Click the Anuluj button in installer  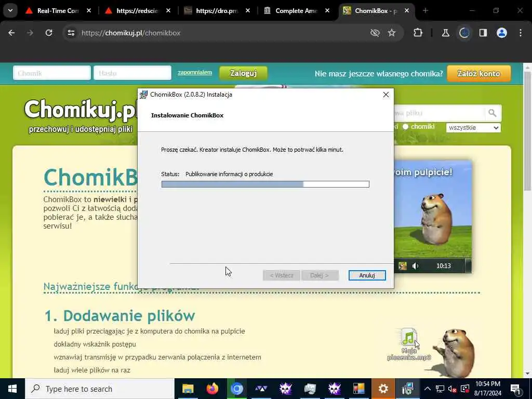[x=367, y=275]
